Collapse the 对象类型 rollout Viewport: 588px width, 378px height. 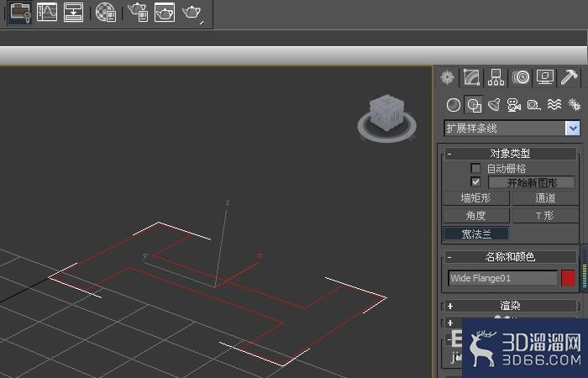511,154
